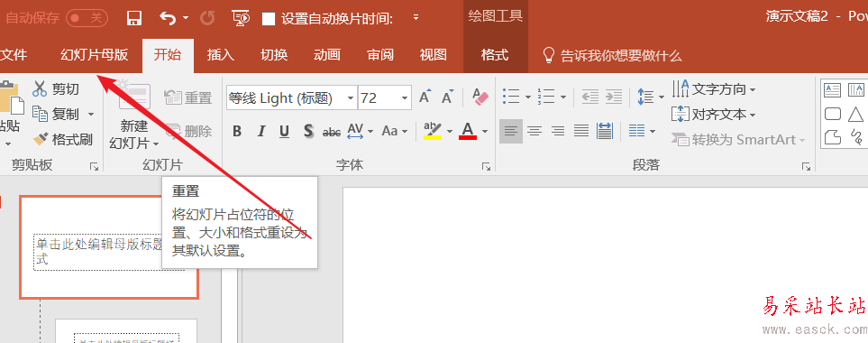Click the numbered list icon
This screenshot has width=868, height=343.
546,97
